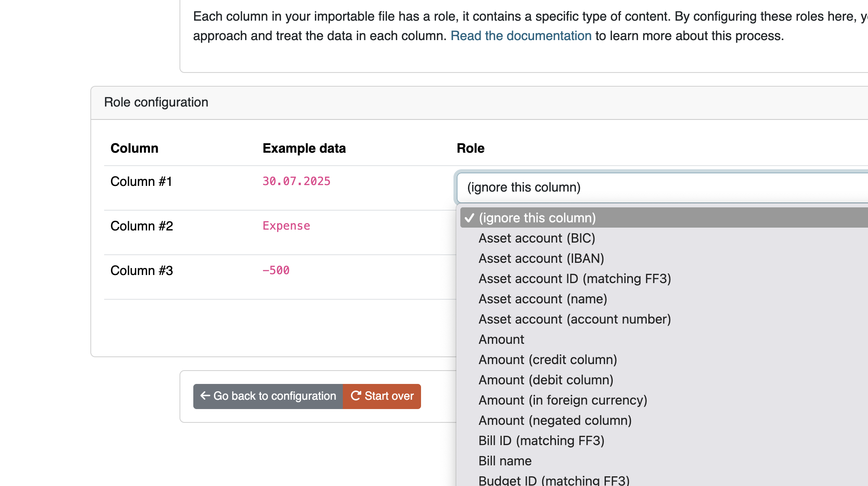
Task: Click the back arrow icon on Go back button
Action: [x=205, y=396]
